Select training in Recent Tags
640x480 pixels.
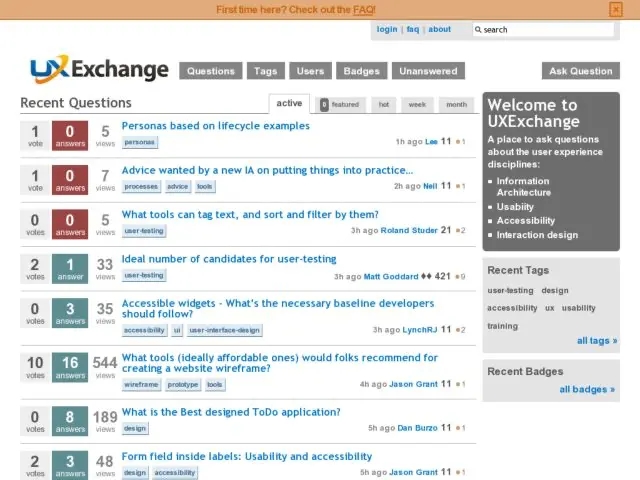click(502, 326)
